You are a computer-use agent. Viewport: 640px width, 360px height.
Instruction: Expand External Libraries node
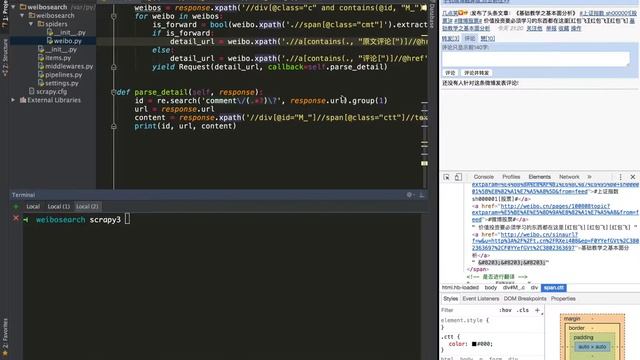click(13, 100)
